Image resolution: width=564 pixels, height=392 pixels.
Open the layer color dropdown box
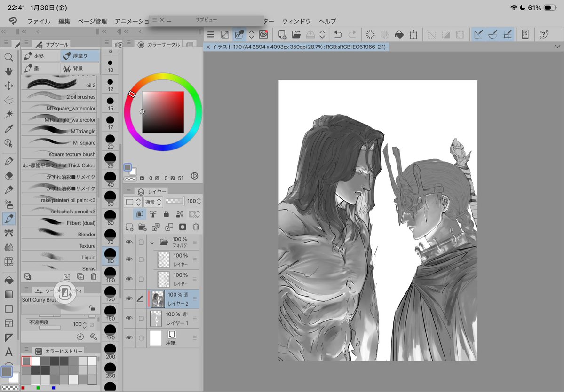134,202
